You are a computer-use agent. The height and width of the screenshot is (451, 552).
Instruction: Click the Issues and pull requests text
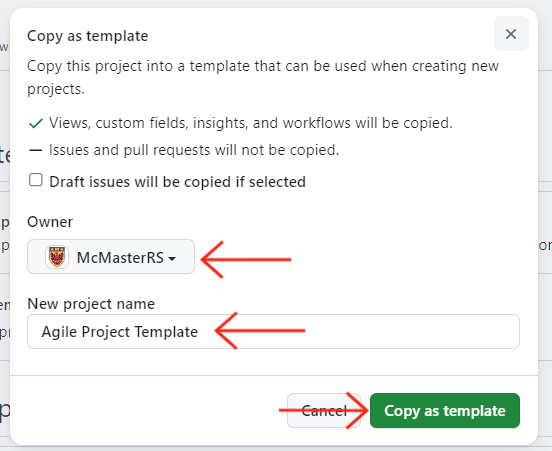(194, 150)
